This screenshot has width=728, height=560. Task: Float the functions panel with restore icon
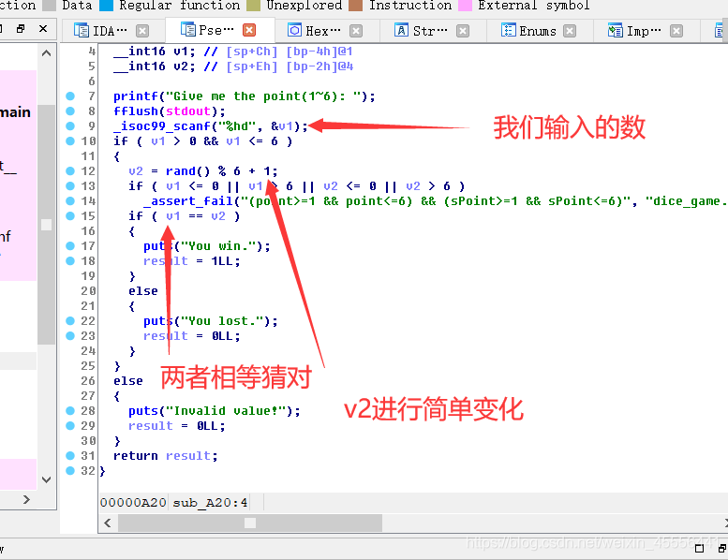coord(20,29)
